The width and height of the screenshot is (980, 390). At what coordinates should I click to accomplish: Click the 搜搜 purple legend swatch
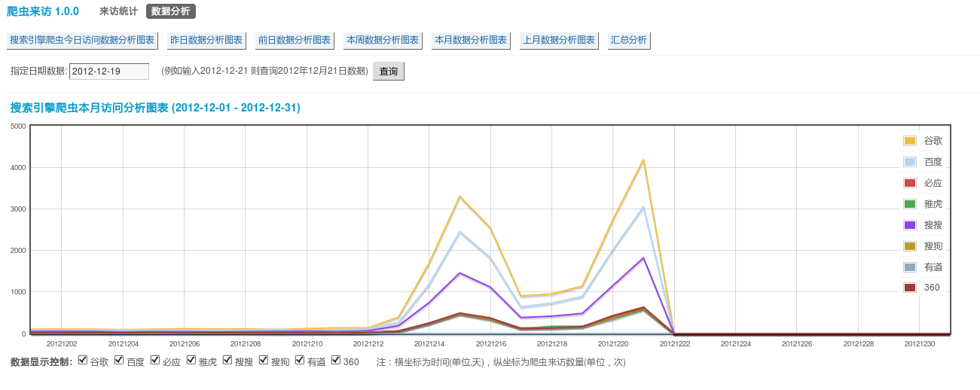(909, 225)
